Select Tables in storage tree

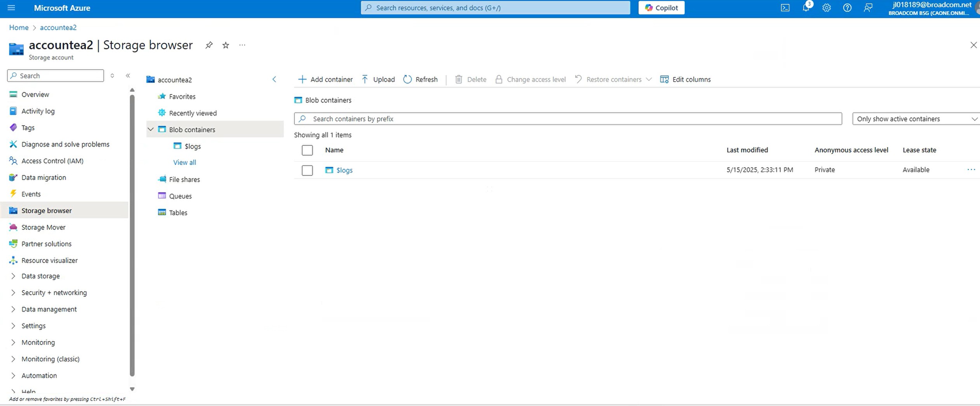178,213
